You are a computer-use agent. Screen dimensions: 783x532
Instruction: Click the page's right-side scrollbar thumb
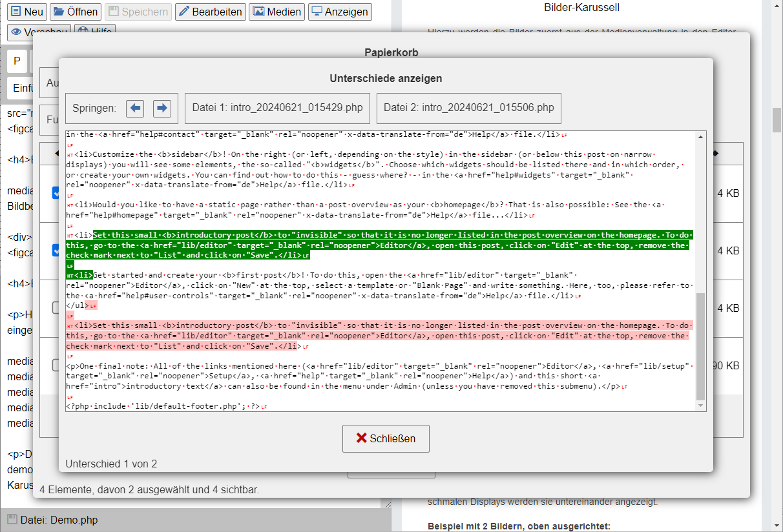[x=777, y=119]
